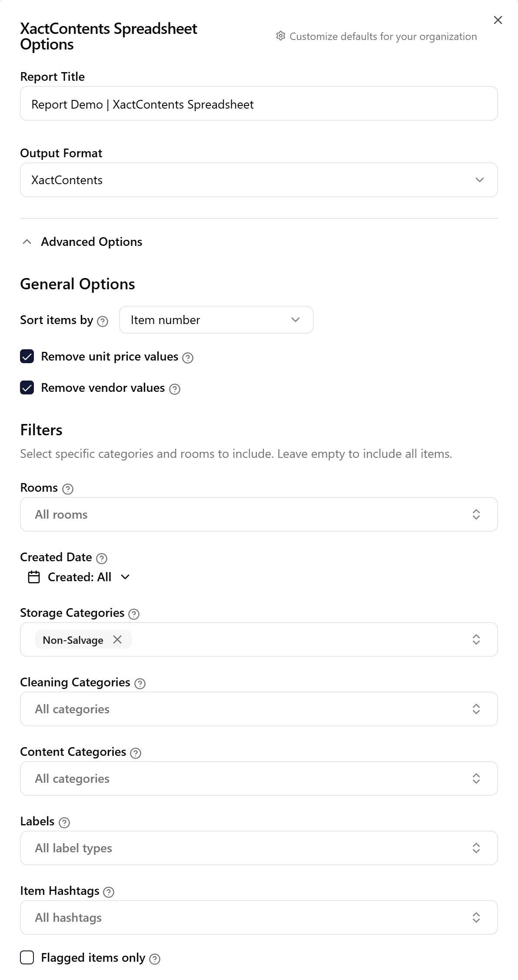Show help for Remove vendor values
This screenshot has height=980, width=518.
pos(175,389)
